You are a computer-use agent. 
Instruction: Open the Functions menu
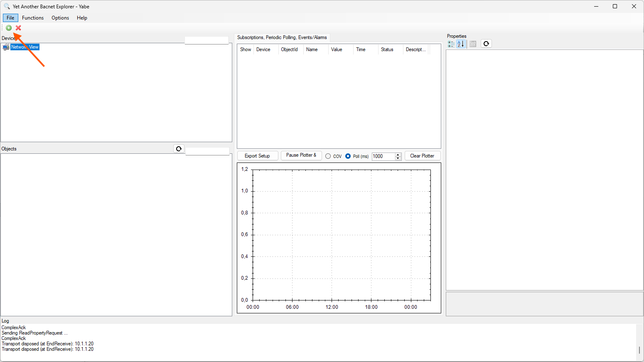[x=33, y=18]
